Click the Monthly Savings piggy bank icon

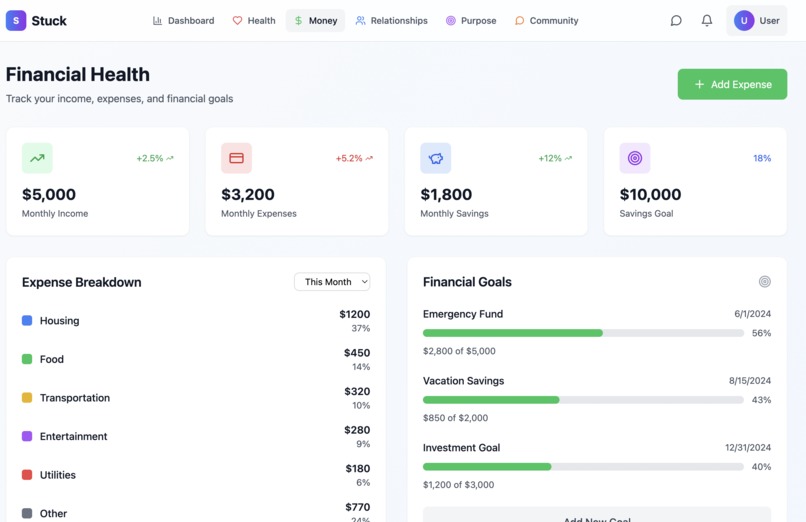436,158
